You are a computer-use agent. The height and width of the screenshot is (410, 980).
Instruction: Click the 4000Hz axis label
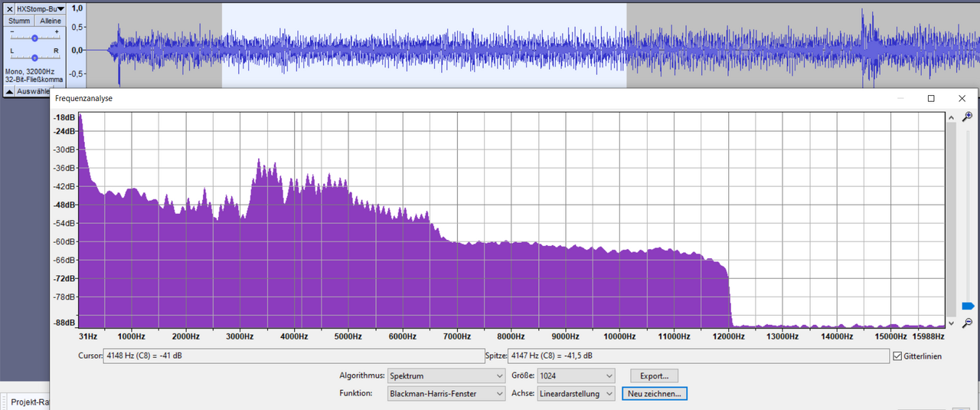[x=294, y=336]
